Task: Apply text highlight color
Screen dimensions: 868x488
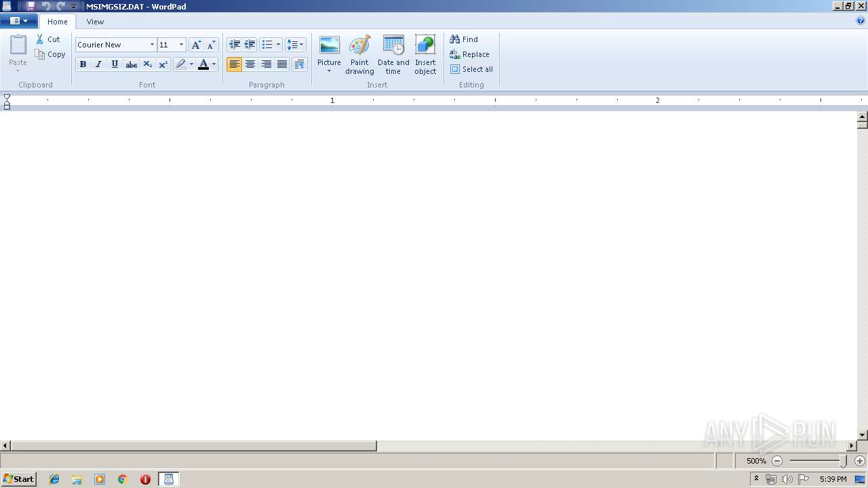Action: [180, 64]
